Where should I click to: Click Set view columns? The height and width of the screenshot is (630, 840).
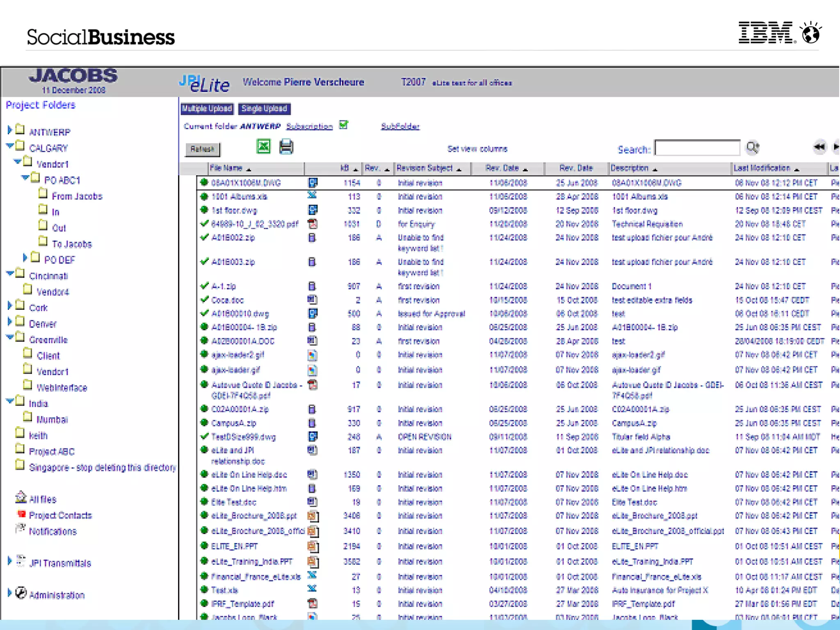tap(477, 149)
